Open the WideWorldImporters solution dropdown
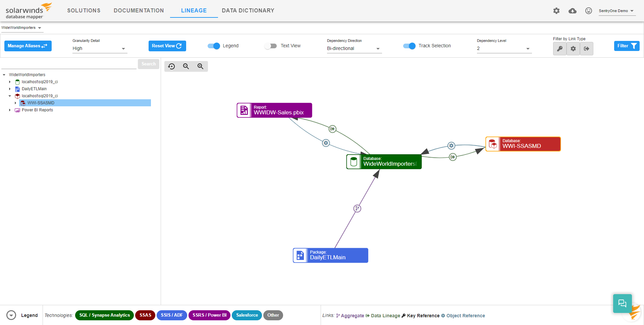Screen dimensions: 644x325 [x=21, y=28]
